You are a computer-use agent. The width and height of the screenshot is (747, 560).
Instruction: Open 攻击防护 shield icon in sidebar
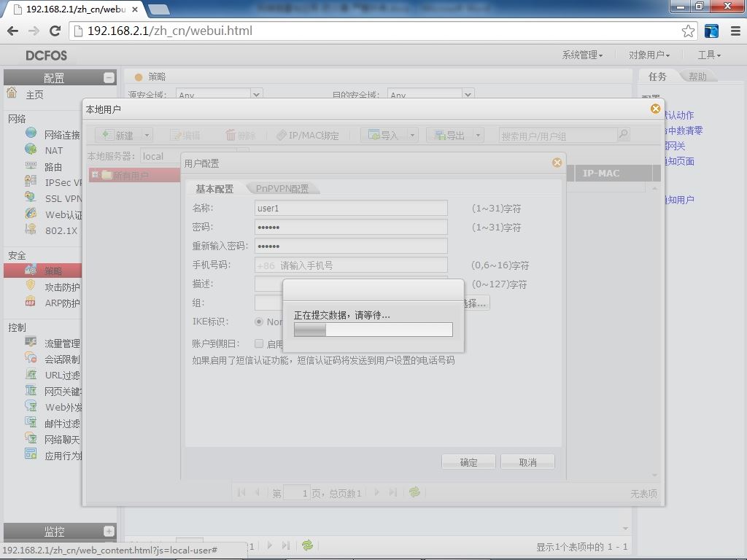(x=31, y=286)
